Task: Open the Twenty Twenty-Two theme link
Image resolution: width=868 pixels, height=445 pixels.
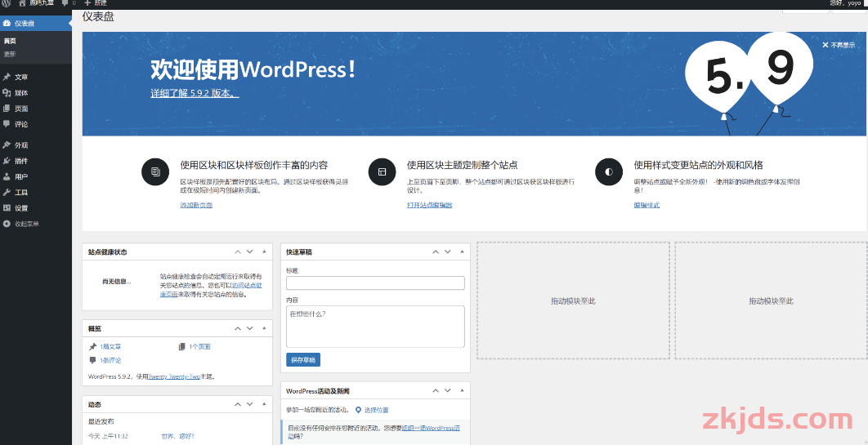Action: point(174,377)
